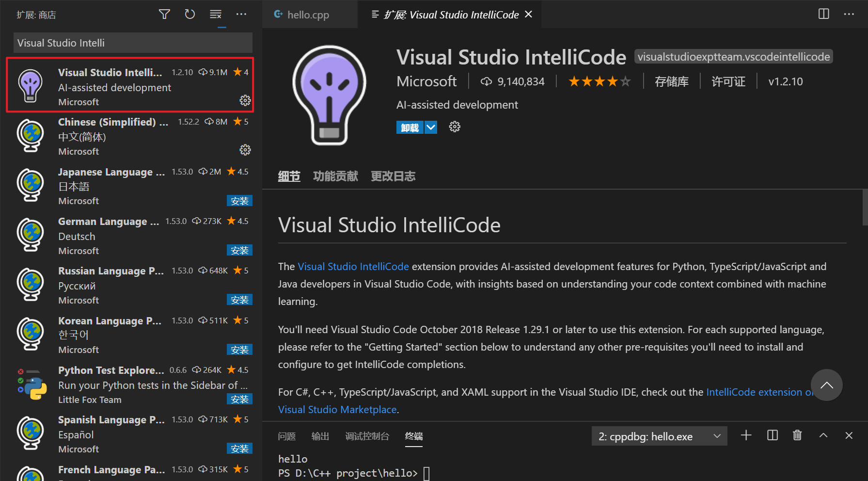Screen dimensions: 868x481
Task: Create a new terminal with plus icon
Action: (746, 435)
